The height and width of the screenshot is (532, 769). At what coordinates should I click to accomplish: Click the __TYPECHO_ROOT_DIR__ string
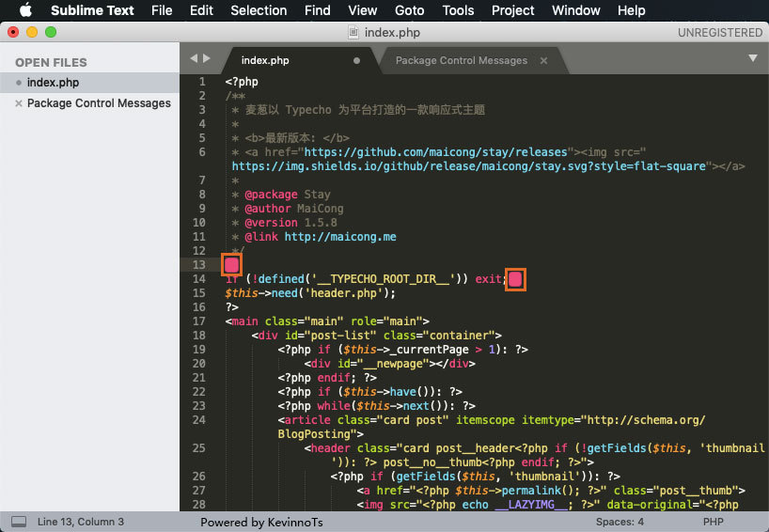click(383, 279)
